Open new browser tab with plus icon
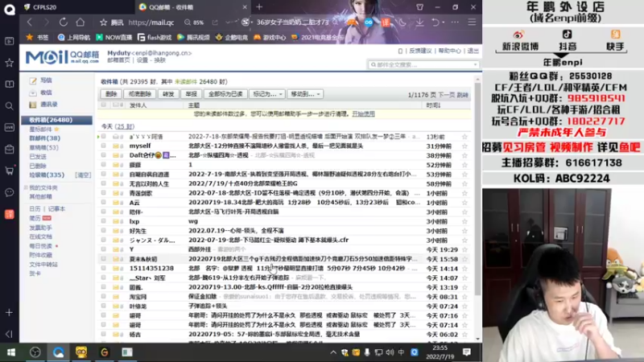The height and width of the screenshot is (362, 644). tap(259, 7)
